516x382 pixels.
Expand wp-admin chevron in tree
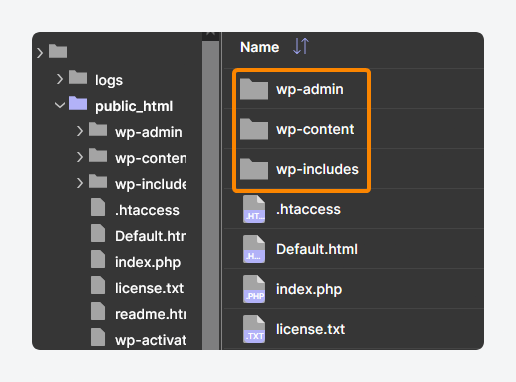[x=80, y=131]
